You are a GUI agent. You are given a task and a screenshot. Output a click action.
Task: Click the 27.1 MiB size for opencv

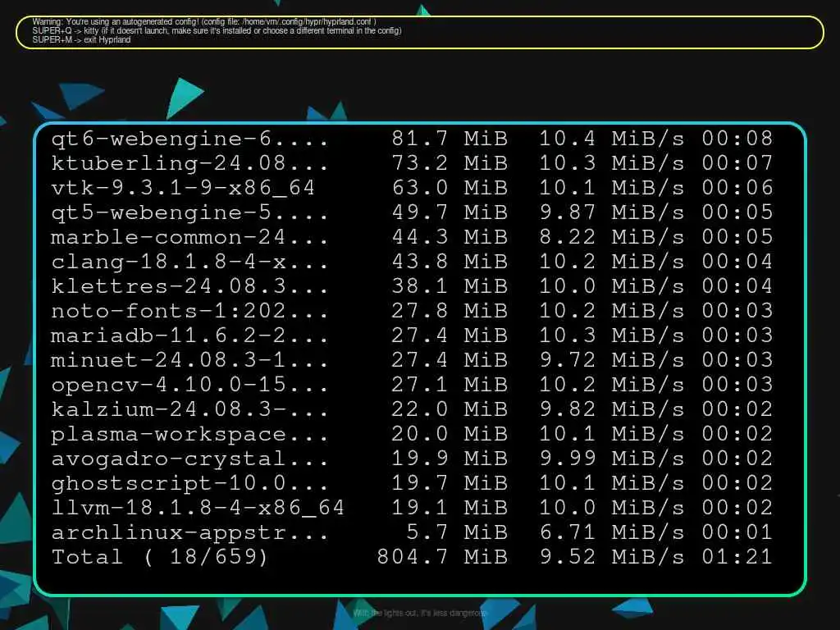click(x=450, y=385)
